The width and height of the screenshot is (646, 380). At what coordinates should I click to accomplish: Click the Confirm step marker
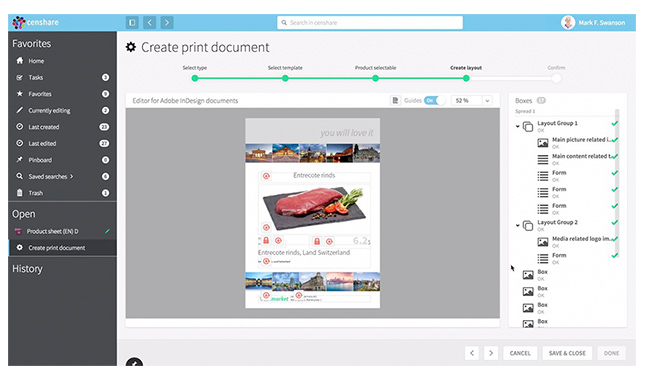point(556,78)
